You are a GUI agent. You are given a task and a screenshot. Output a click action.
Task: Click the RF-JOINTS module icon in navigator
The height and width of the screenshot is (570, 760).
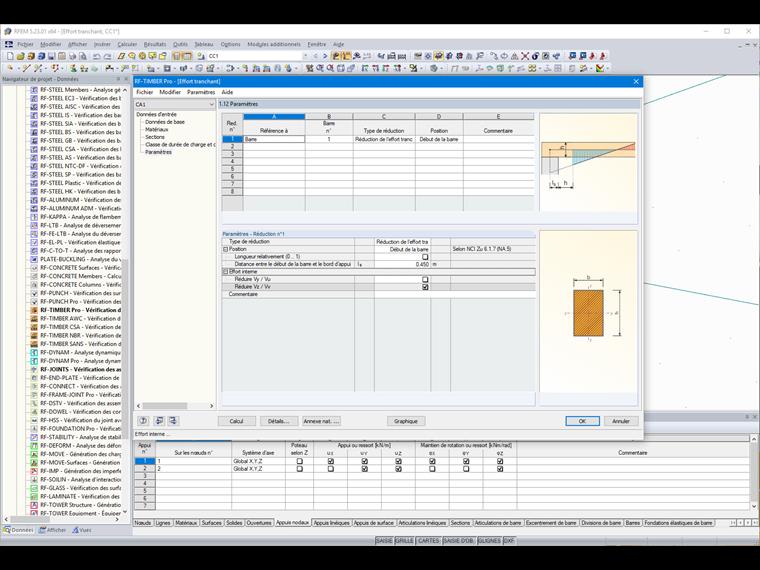tap(34, 369)
